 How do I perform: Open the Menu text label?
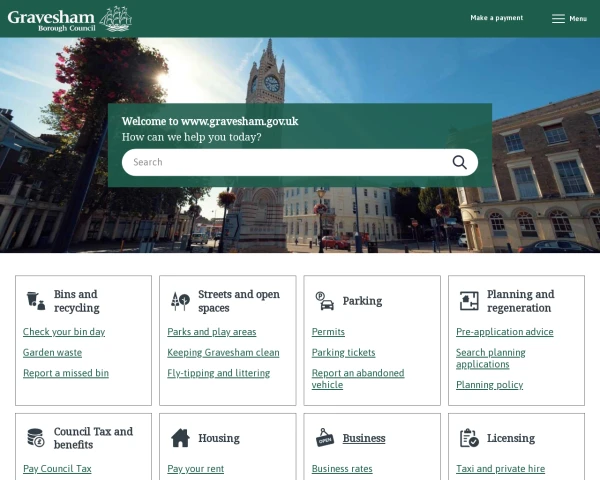[x=578, y=18]
